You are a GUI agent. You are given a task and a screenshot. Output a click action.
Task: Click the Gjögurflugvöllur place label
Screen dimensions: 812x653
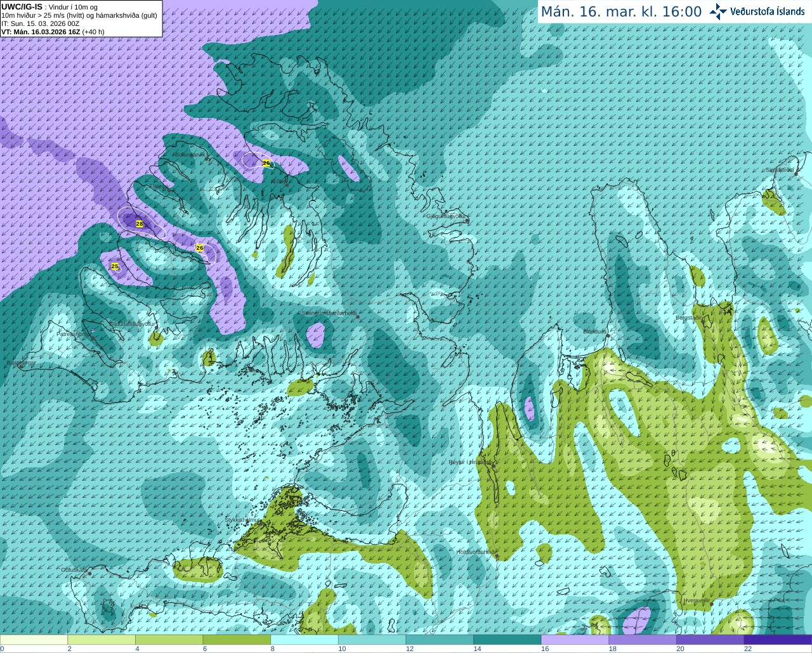tap(447, 216)
